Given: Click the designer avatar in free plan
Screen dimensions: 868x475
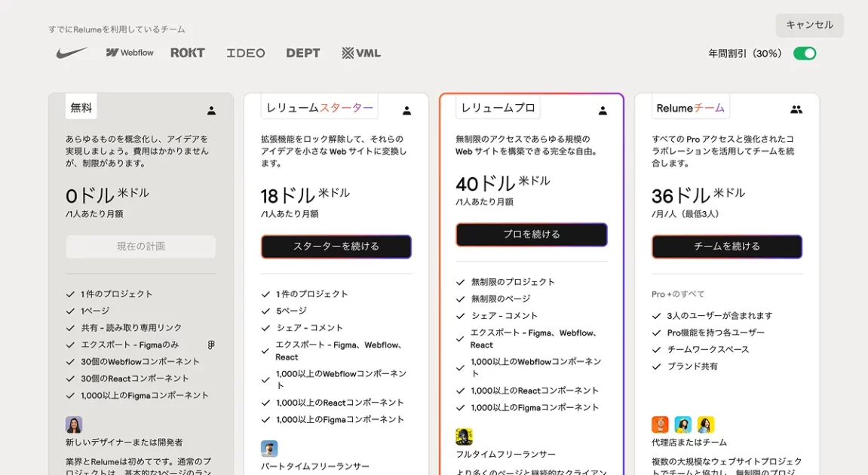Looking at the screenshot, I should 74,424.
